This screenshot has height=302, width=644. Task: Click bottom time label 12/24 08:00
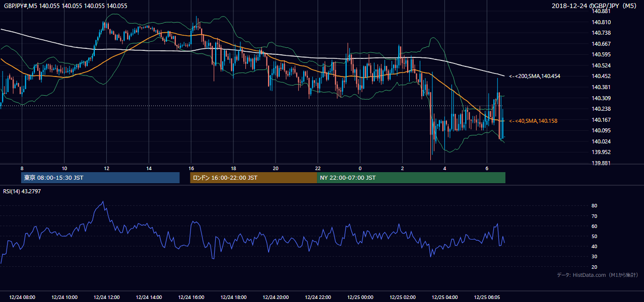[22, 297]
